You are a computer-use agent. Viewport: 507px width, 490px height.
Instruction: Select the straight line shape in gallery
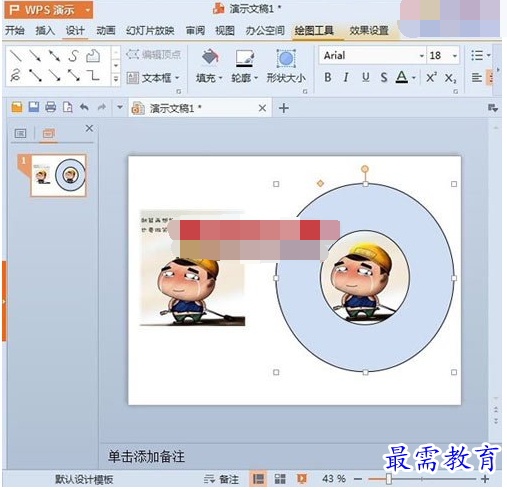pyautogui.click(x=15, y=55)
